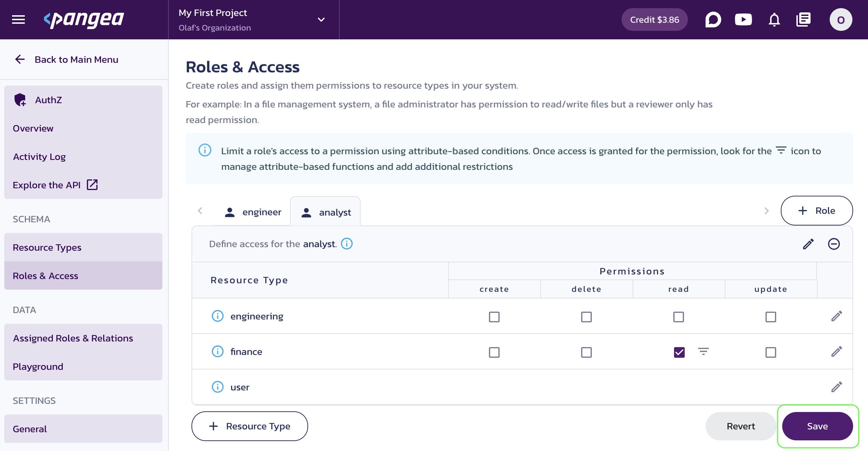Image resolution: width=868 pixels, height=451 pixels.
Task: Click the Add Resource Type button
Action: 250,426
